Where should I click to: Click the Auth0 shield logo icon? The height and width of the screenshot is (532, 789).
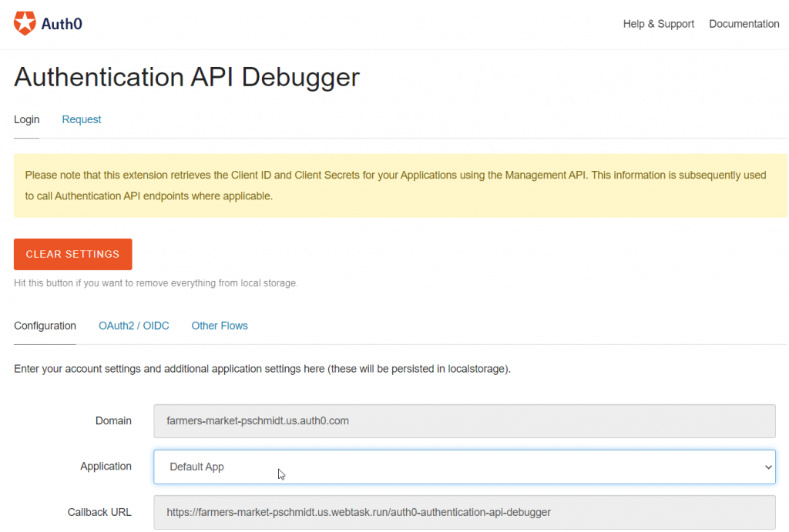click(x=24, y=23)
